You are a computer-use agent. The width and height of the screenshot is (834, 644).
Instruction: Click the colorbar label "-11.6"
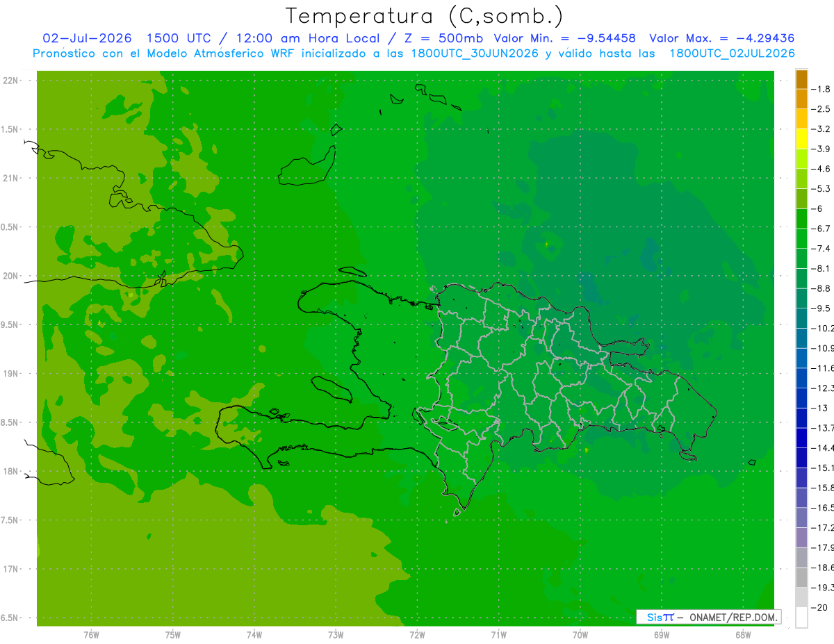824,368
